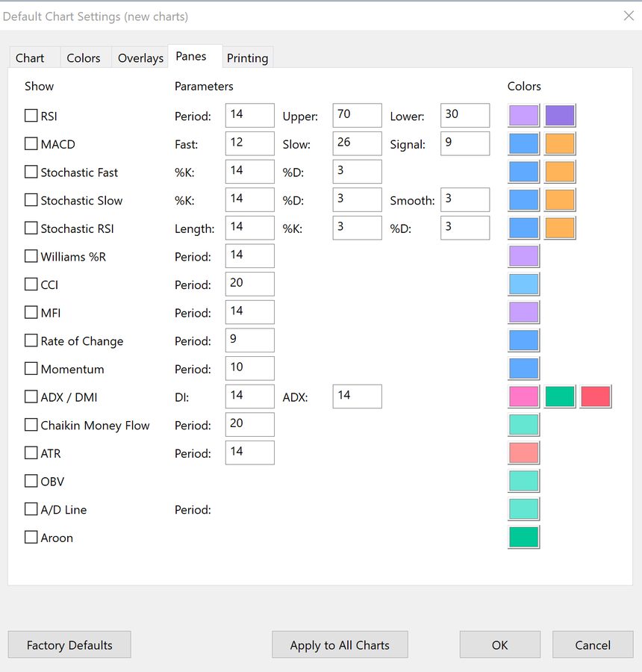Change CCI light blue swatch
The height and width of the screenshot is (672, 642).
[x=524, y=284]
